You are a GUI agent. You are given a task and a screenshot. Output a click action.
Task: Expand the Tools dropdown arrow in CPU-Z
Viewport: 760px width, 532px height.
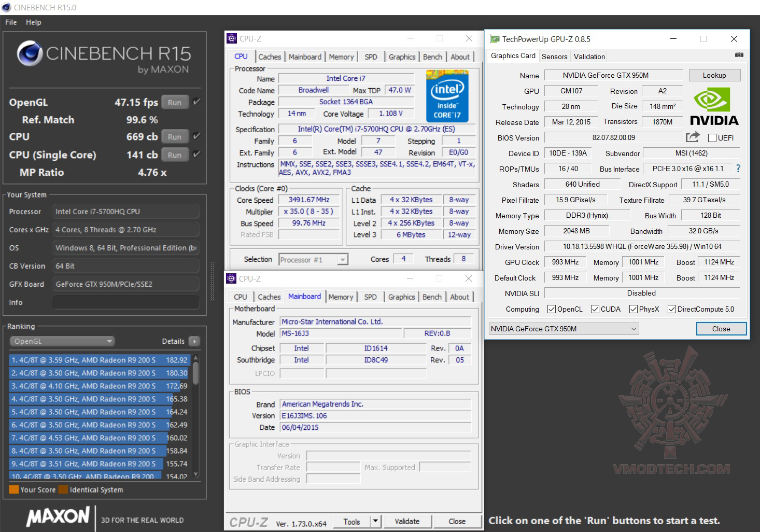tap(376, 521)
